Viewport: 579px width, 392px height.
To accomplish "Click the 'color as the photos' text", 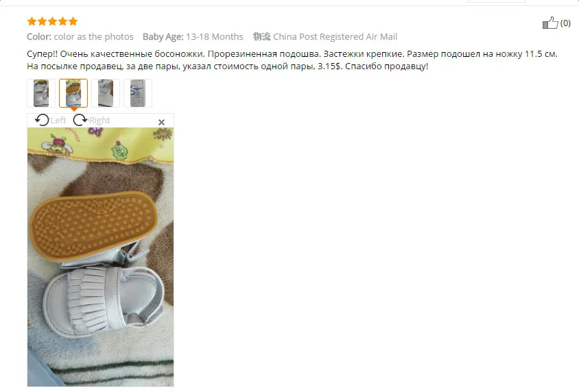I will [x=93, y=36].
